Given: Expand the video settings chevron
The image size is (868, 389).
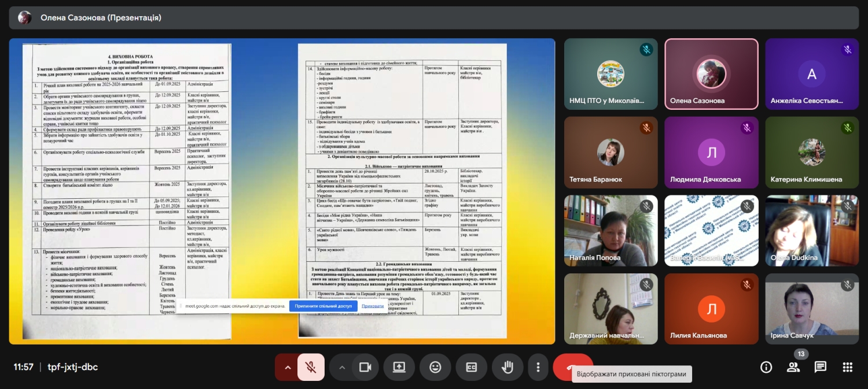Looking at the screenshot, I should tap(342, 367).
